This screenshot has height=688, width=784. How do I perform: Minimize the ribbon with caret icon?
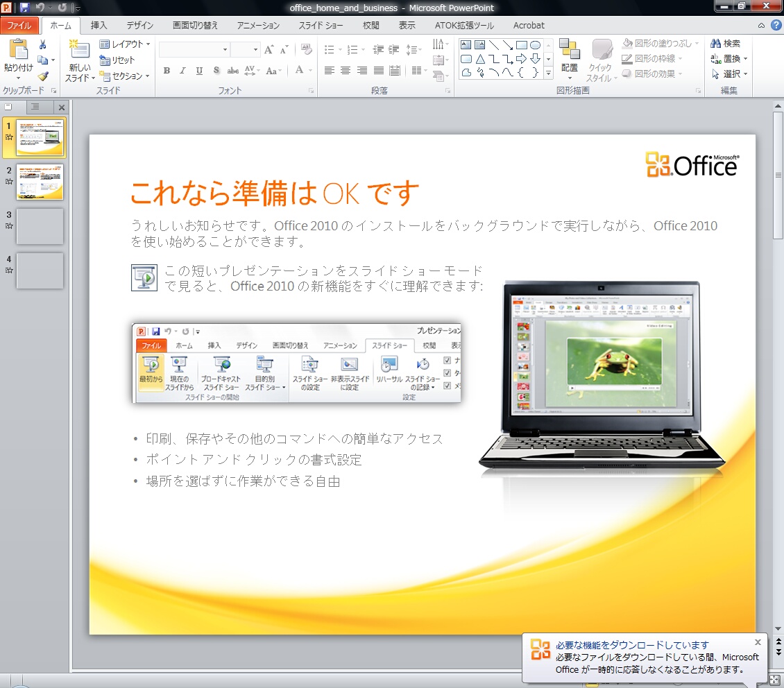[761, 26]
